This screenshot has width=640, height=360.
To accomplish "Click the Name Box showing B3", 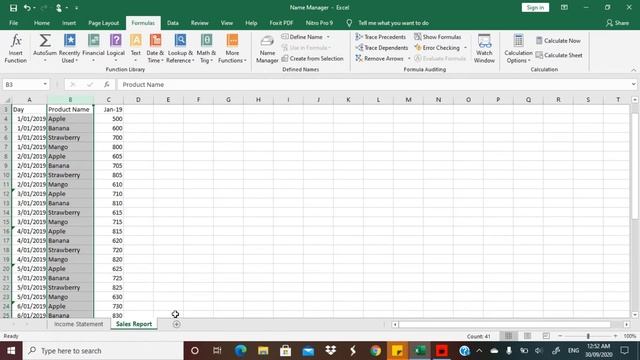I will coord(22,84).
